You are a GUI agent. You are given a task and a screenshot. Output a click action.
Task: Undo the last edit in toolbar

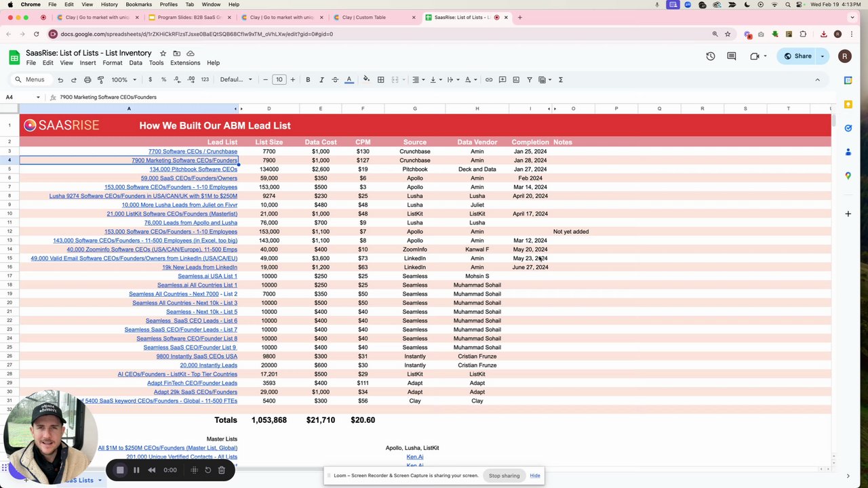(60, 80)
